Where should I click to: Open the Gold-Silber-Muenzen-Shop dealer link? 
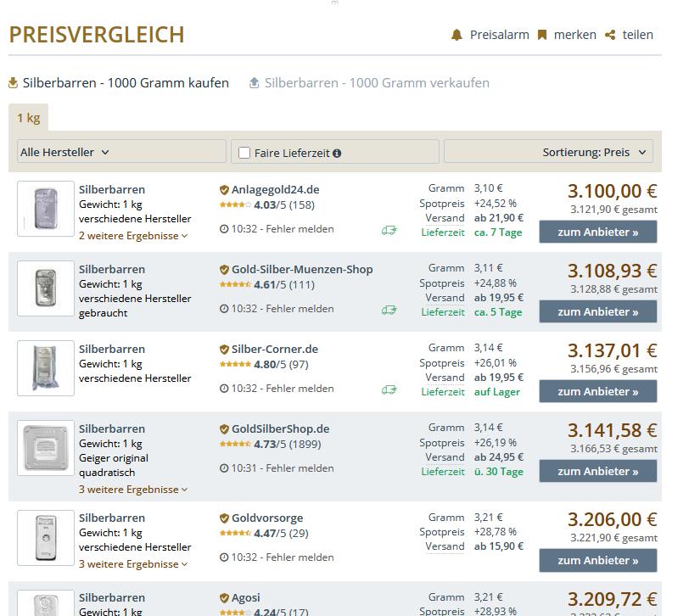[x=302, y=270]
